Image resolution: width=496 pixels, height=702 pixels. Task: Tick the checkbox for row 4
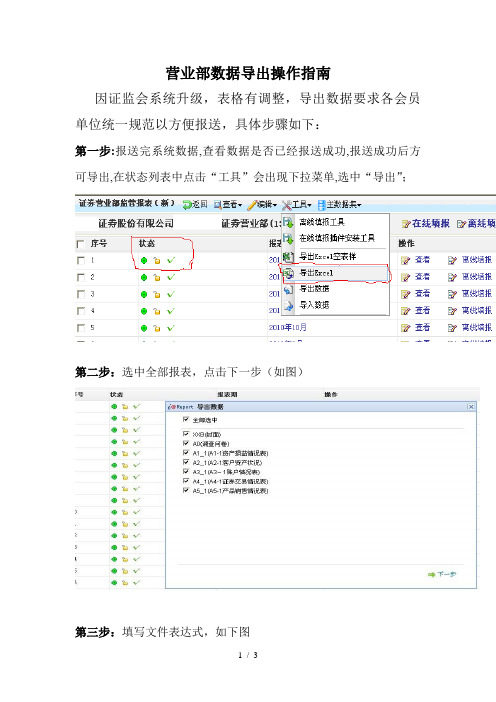81,311
